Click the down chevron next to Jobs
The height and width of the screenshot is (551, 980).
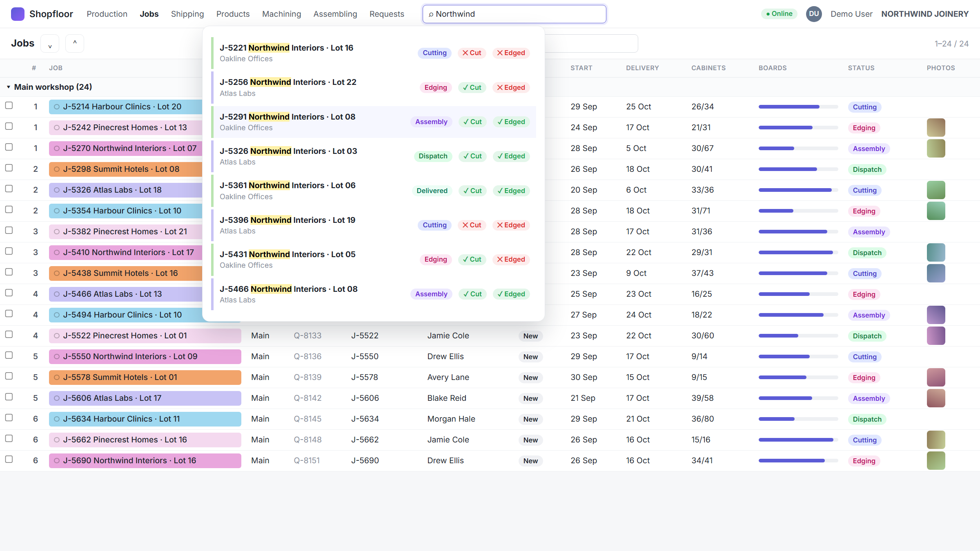50,43
